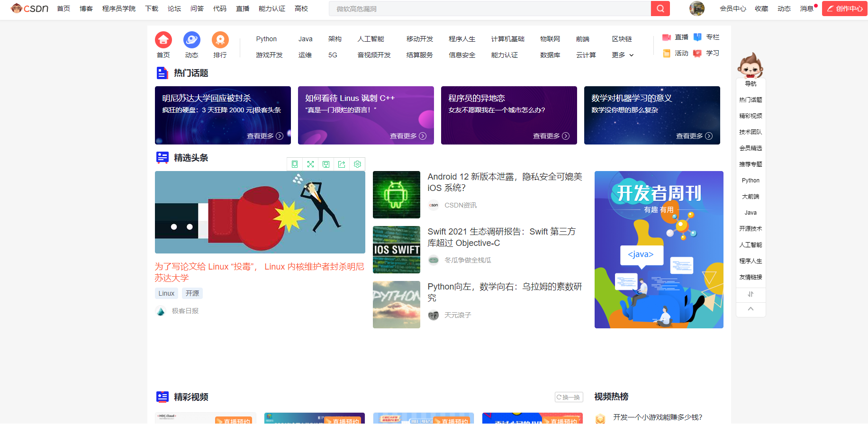The image size is (868, 425).
Task: Select the Python category link
Action: click(266, 39)
